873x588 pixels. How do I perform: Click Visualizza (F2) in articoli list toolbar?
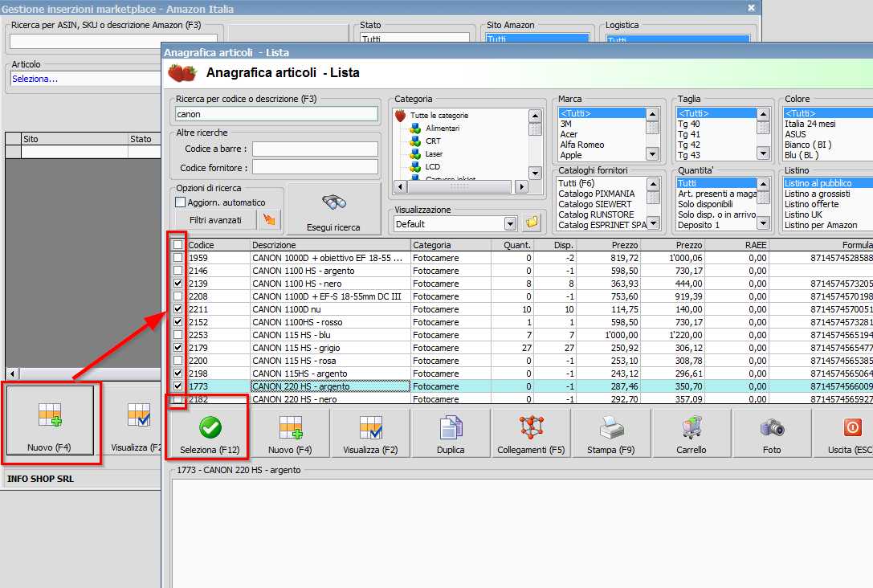pos(370,434)
